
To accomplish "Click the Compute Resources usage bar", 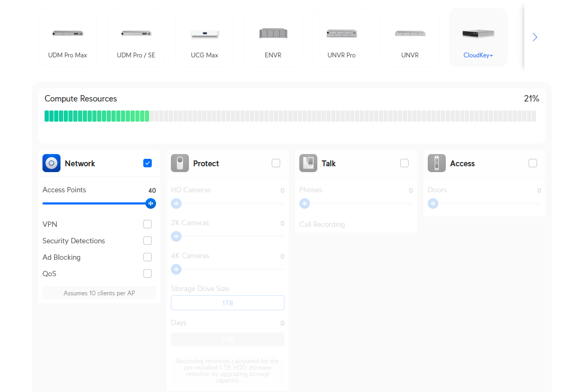I will click(x=290, y=116).
